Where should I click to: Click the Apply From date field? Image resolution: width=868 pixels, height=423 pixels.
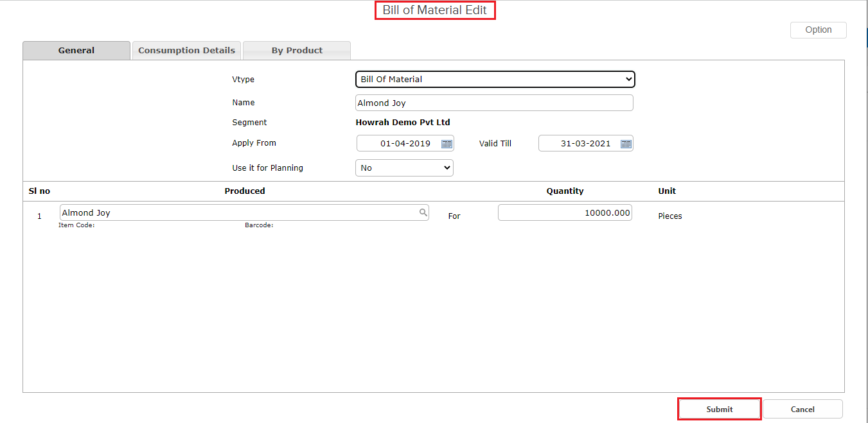coord(398,144)
